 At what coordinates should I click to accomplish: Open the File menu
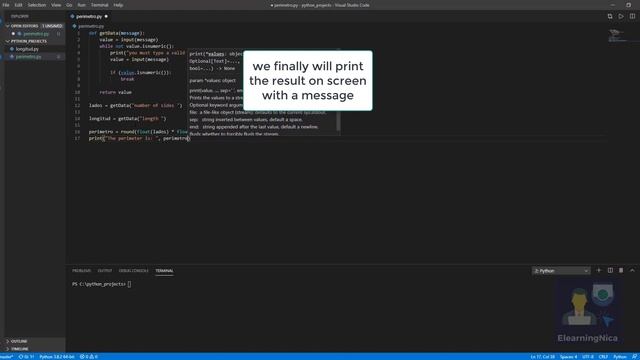[6, 5]
